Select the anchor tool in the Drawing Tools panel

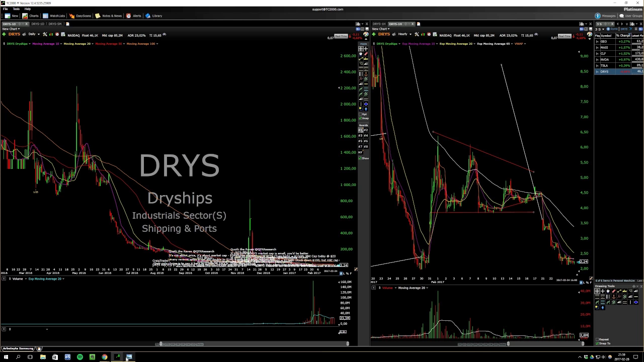coord(614,297)
